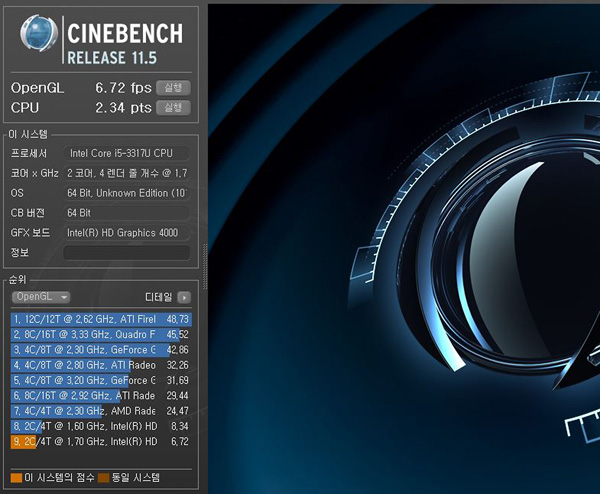Viewport: 600px width, 494px height.
Task: Select the 64 Bit Unknown Edition OS field
Action: click(x=127, y=193)
